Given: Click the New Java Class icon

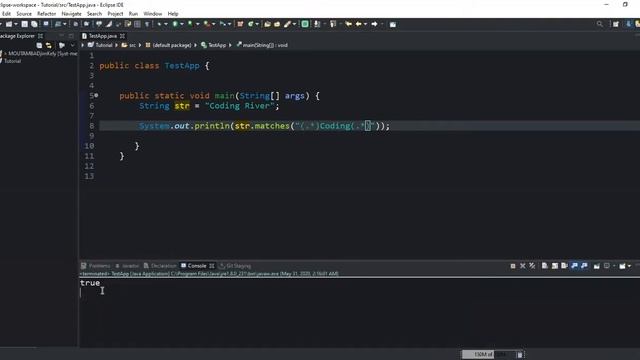Looking at the screenshot, I should [x=251, y=24].
